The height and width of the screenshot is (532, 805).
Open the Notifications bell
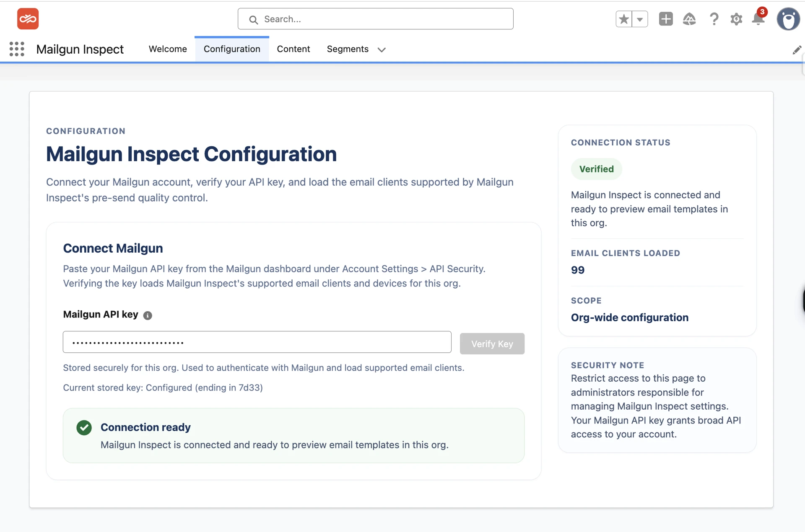coord(758,19)
